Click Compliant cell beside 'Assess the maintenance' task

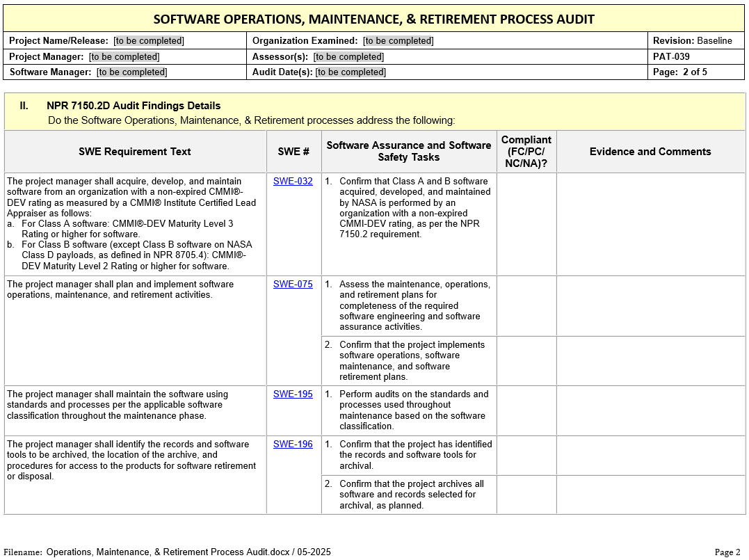[x=526, y=306]
